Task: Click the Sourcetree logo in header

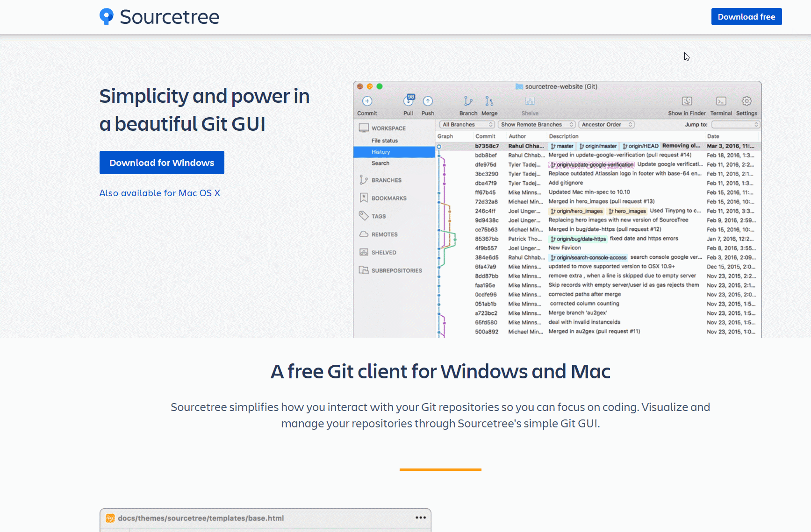Action: tap(159, 17)
